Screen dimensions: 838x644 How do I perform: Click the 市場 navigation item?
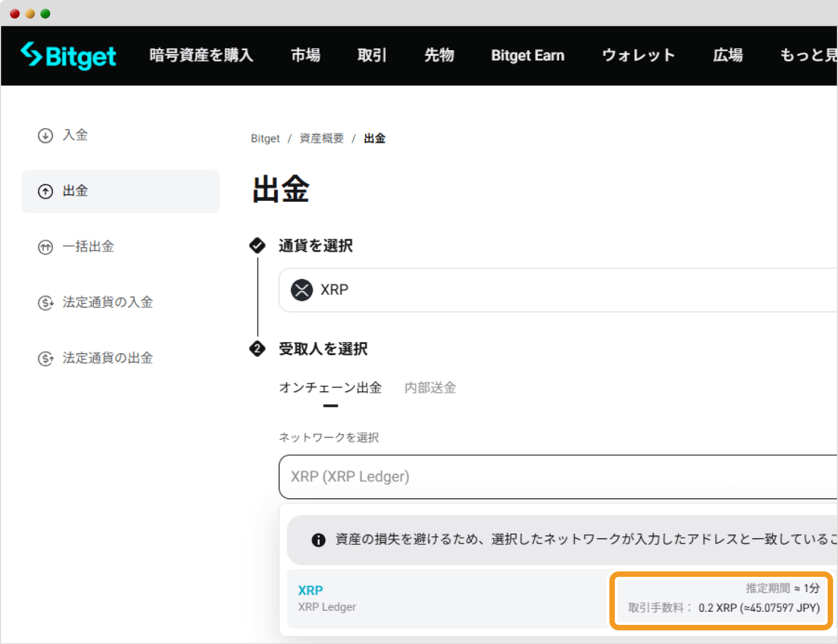point(306,55)
